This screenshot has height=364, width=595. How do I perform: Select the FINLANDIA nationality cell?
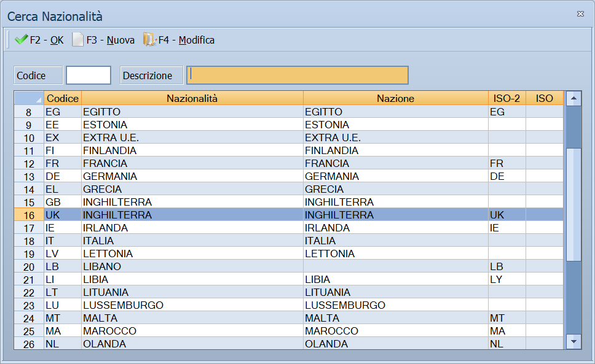(192, 150)
